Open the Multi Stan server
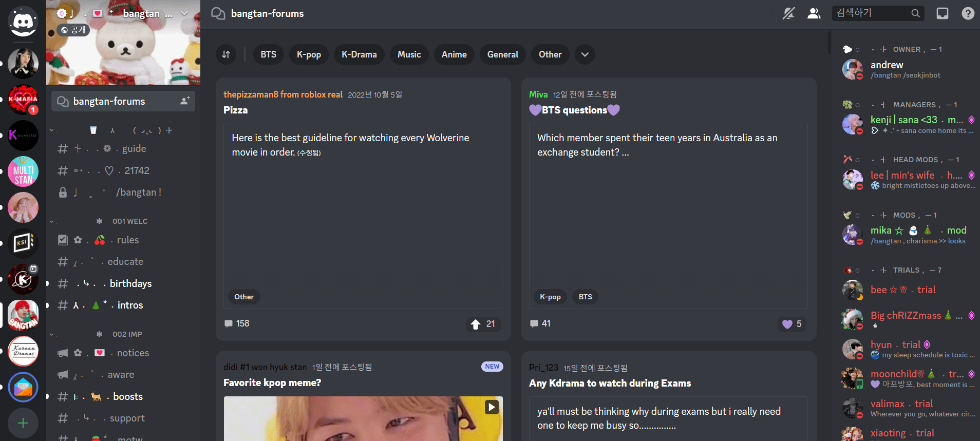 click(23, 171)
